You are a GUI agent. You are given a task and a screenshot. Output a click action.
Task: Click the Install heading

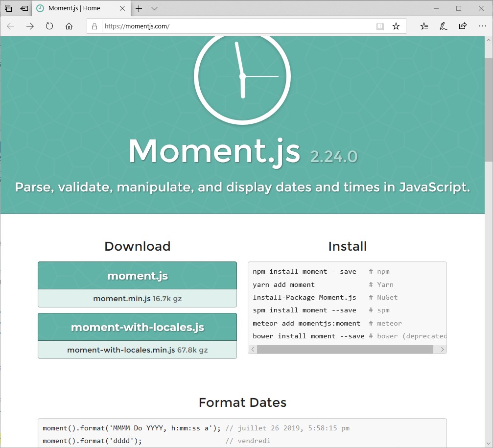coord(348,246)
